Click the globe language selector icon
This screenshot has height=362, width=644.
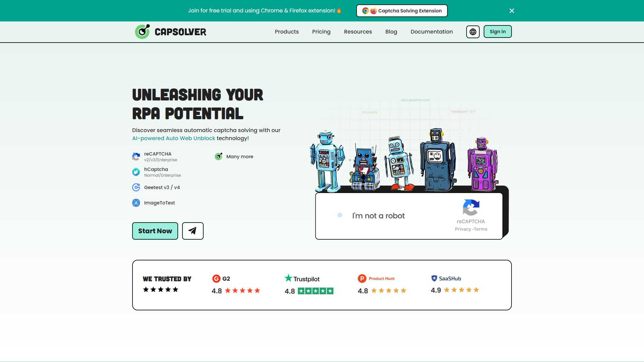coord(473,32)
